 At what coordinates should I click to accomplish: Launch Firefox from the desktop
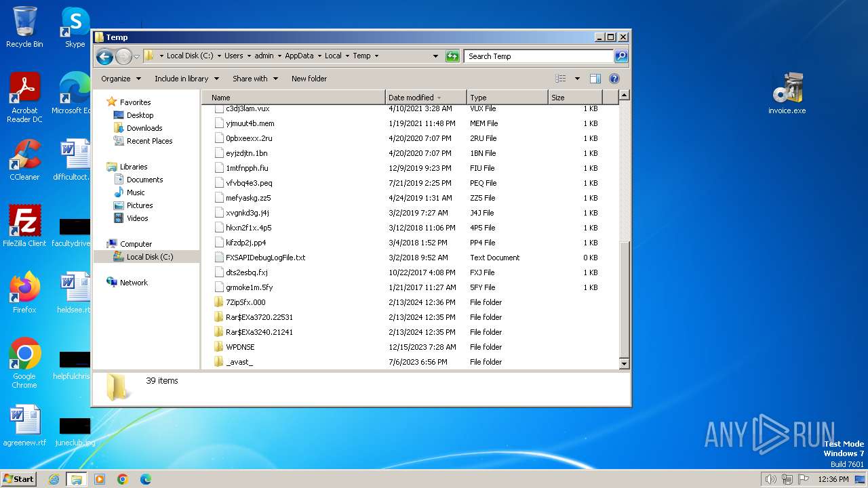(x=24, y=293)
